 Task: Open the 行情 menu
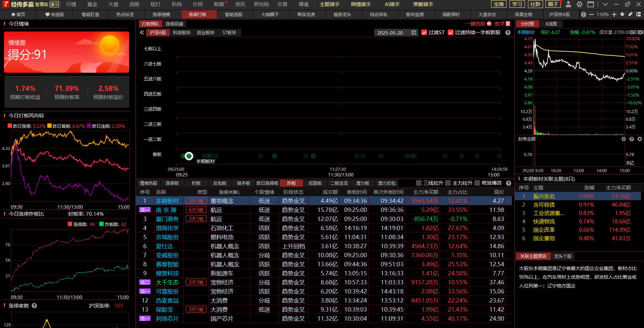(x=71, y=4)
